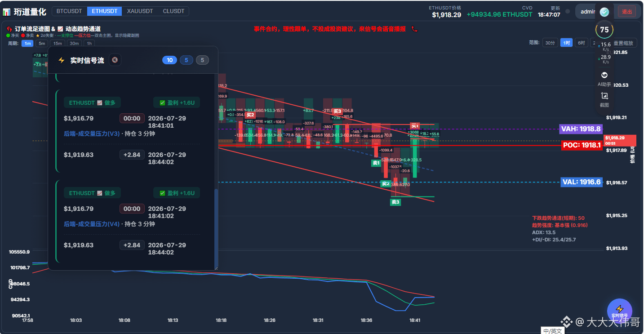Click the ETHUSDT price $1,918.29 in header

point(447,15)
